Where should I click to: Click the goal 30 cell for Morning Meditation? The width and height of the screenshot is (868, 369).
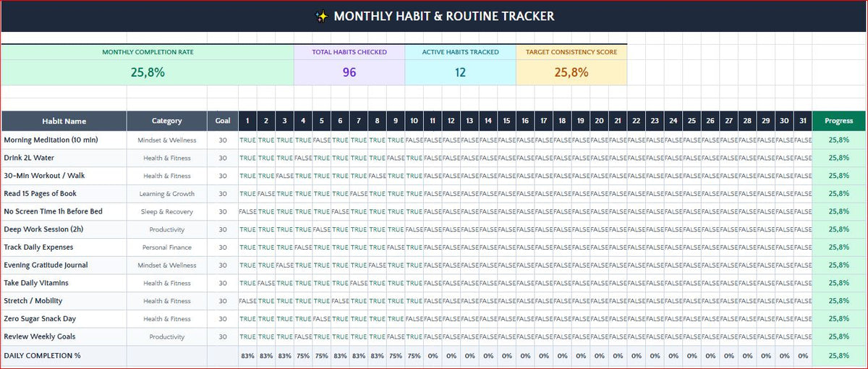223,140
